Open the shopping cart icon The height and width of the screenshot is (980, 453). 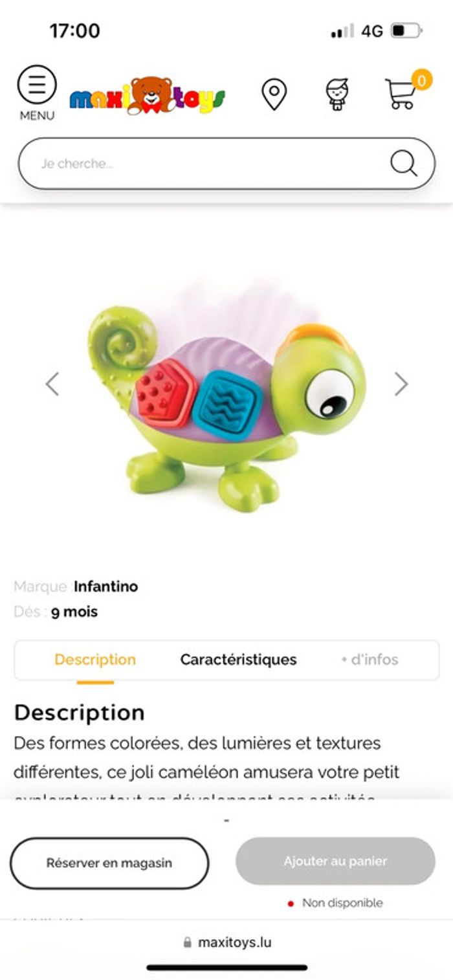(x=401, y=95)
